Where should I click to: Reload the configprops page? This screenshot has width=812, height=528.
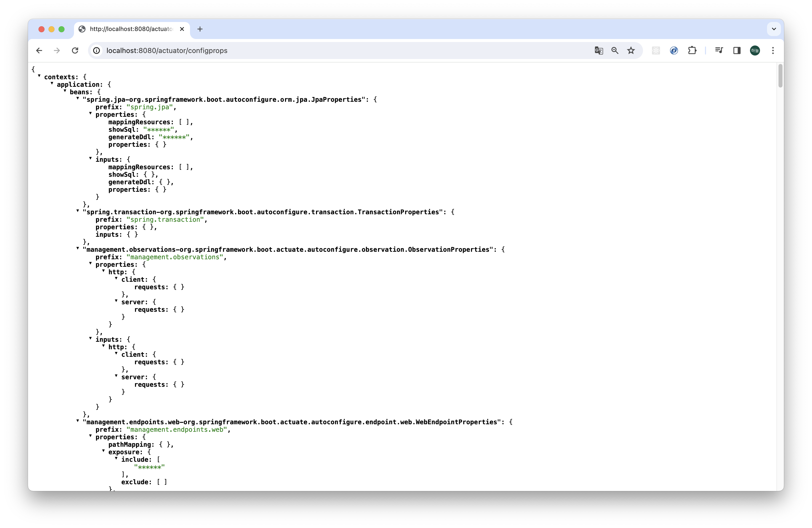coord(75,50)
